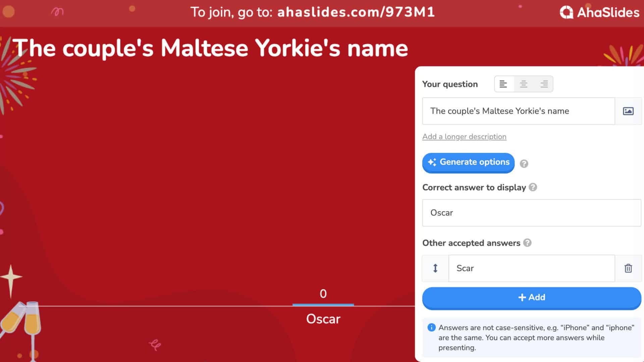Click the help icon next to Other accepted answers
Image resolution: width=644 pixels, height=362 pixels.
527,243
